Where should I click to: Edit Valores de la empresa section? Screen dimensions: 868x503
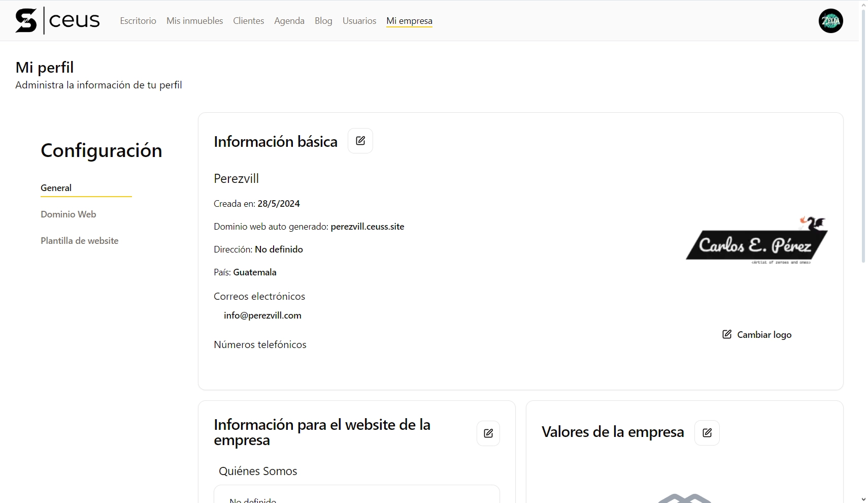pyautogui.click(x=707, y=433)
